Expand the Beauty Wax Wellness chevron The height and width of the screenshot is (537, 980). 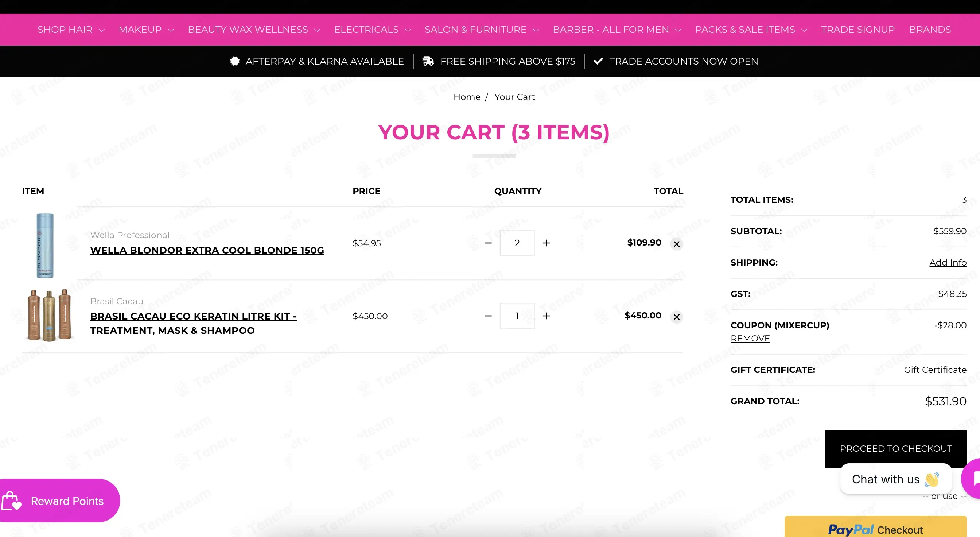(x=317, y=30)
